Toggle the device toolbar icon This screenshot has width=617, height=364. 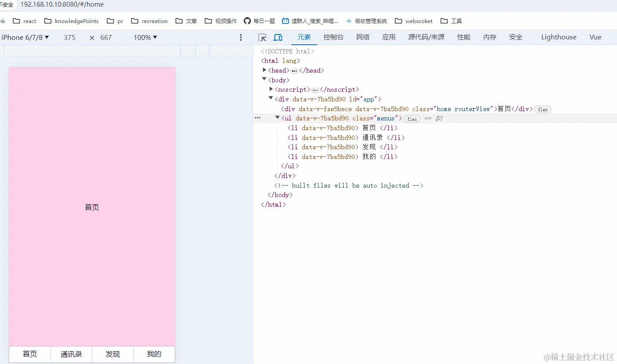click(278, 38)
